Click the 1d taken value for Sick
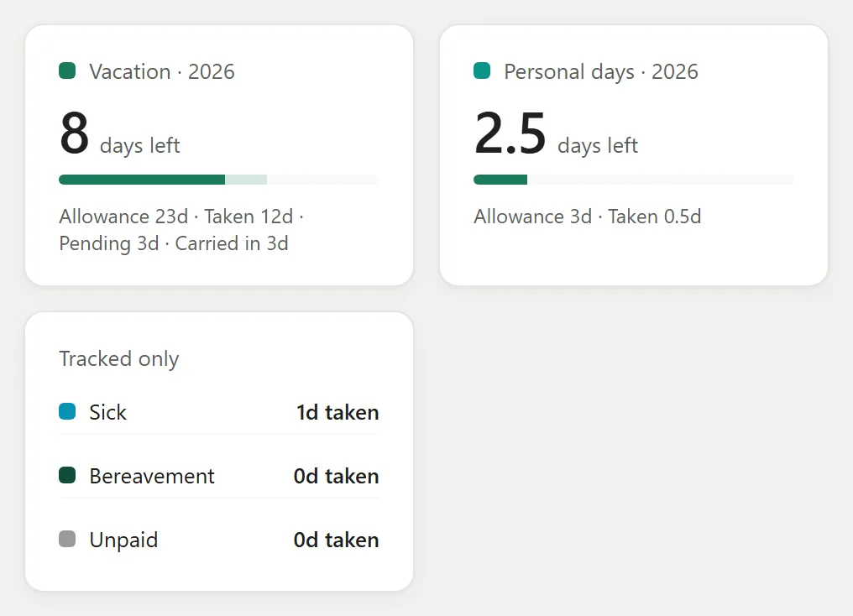Image resolution: width=853 pixels, height=616 pixels. coord(338,412)
